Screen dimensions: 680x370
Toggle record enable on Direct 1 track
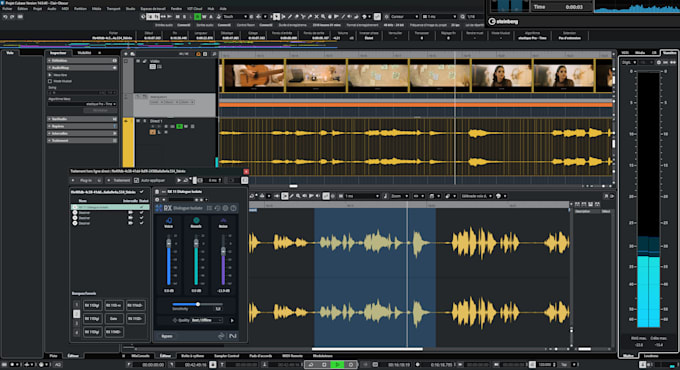tap(153, 127)
